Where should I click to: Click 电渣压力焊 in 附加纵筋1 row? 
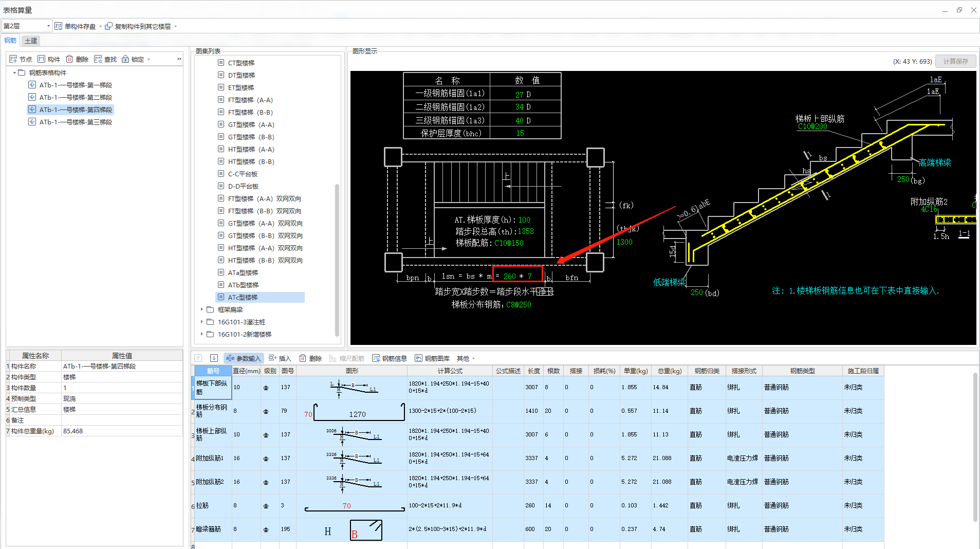point(742,459)
